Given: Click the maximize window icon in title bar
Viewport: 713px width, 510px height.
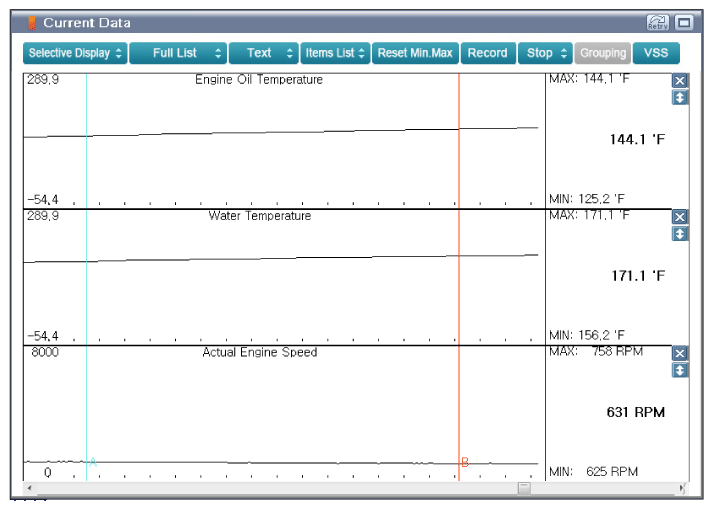Looking at the screenshot, I should pyautogui.click(x=684, y=22).
